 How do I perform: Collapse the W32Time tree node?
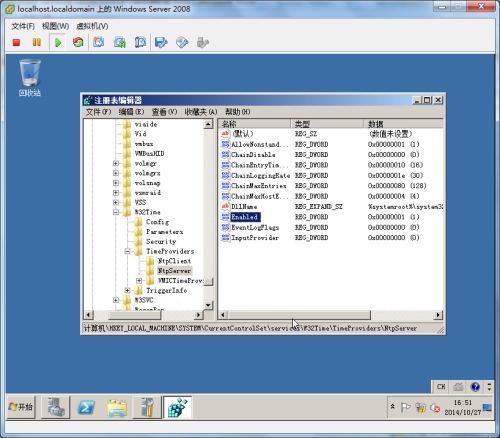(x=116, y=212)
